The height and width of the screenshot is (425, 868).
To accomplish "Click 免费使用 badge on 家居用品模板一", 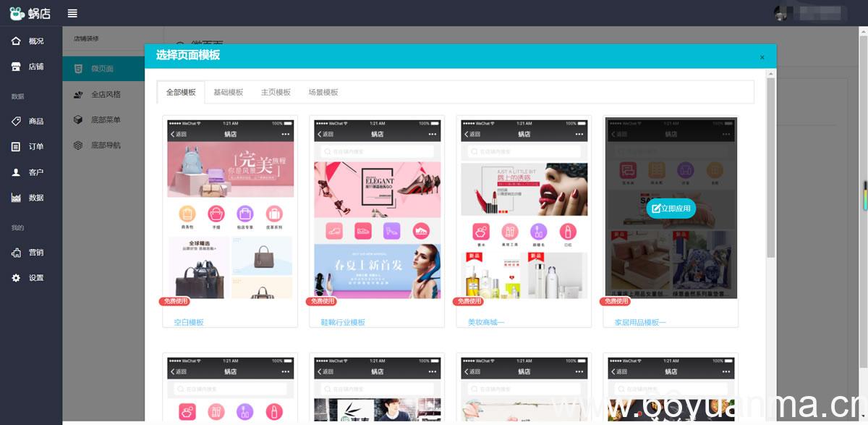I will click(615, 301).
